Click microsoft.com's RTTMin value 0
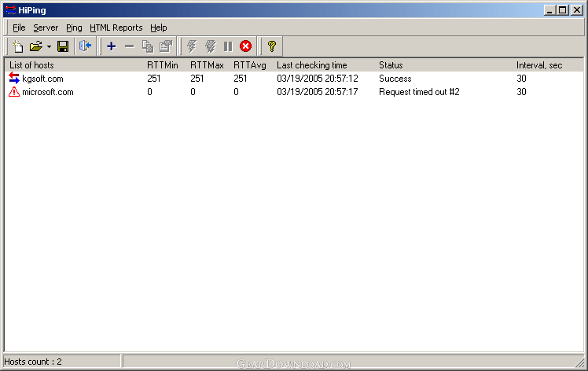588x371 pixels. coord(149,92)
